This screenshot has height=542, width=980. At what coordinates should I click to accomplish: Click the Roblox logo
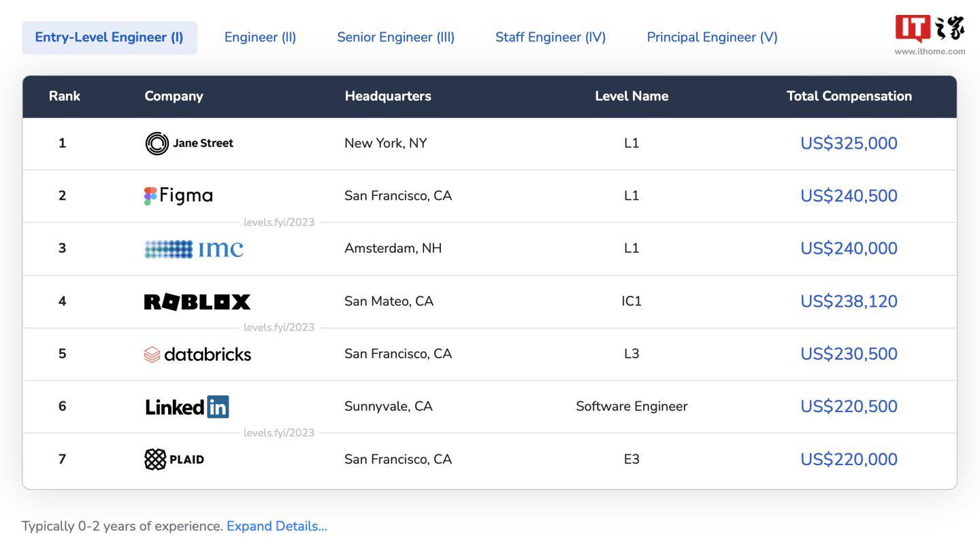click(197, 301)
